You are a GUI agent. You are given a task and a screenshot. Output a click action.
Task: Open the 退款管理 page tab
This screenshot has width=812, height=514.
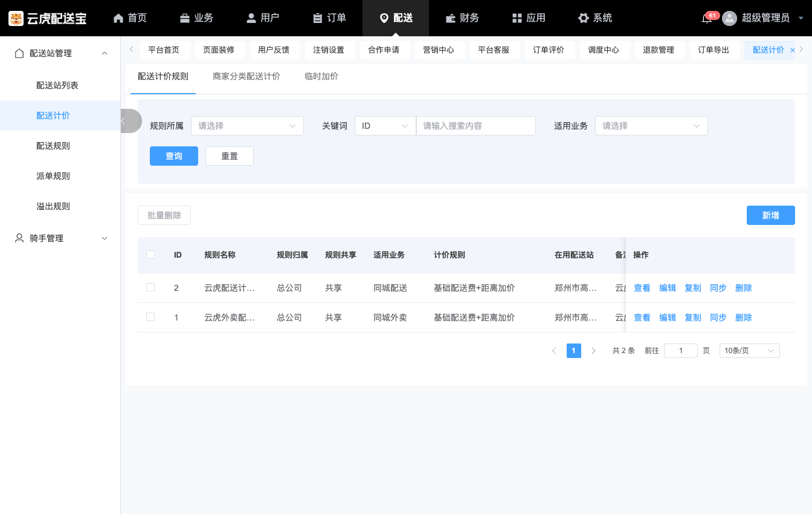click(x=659, y=50)
